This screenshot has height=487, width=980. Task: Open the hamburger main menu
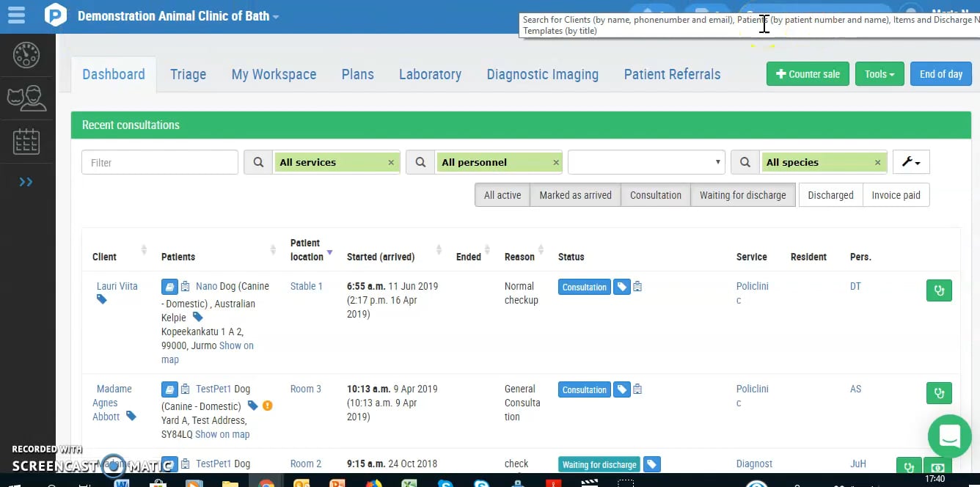[15, 15]
